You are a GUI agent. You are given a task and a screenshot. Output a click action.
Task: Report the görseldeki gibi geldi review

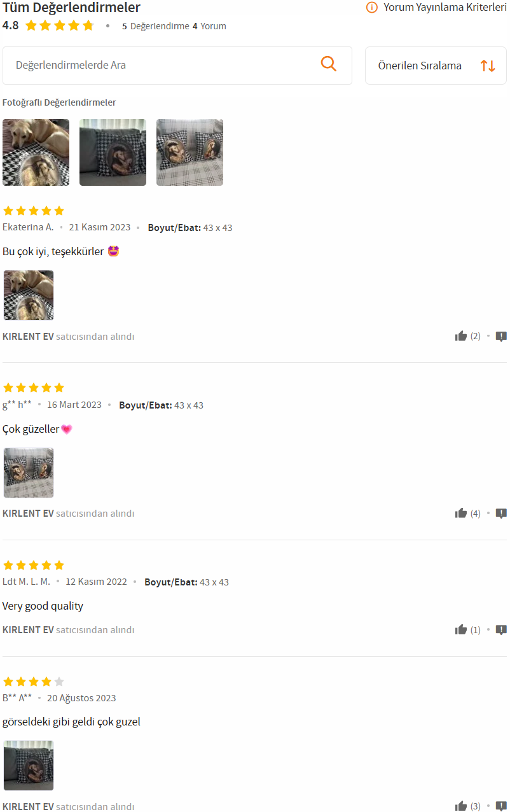501,806
